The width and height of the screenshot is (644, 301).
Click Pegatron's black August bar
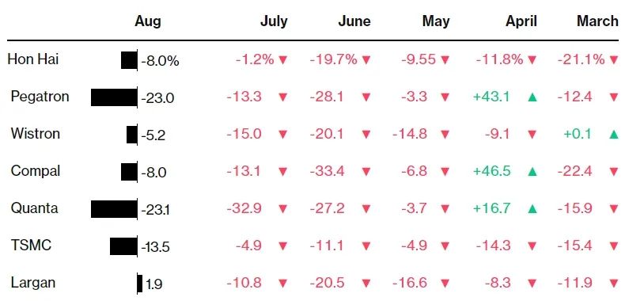click(x=114, y=97)
